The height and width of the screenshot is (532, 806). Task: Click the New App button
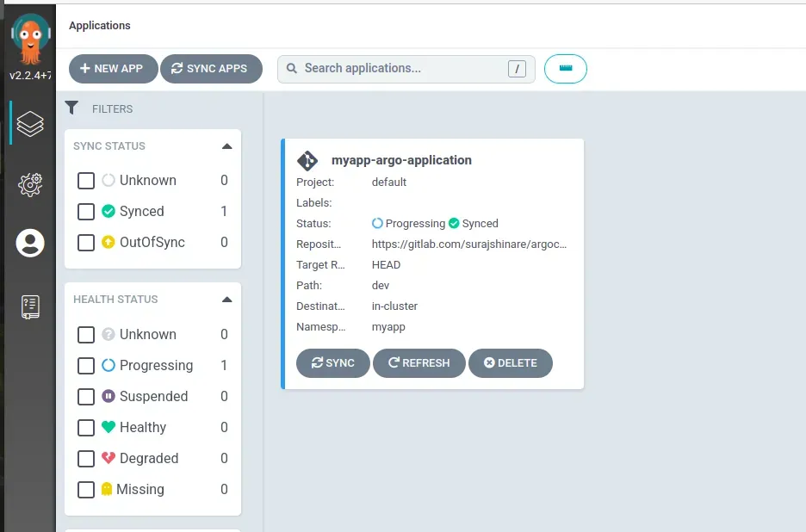coord(113,69)
